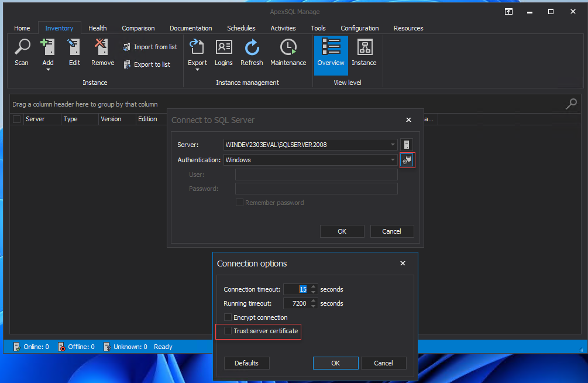The height and width of the screenshot is (383, 588).
Task: Click the Unknown status icon
Action: click(107, 347)
